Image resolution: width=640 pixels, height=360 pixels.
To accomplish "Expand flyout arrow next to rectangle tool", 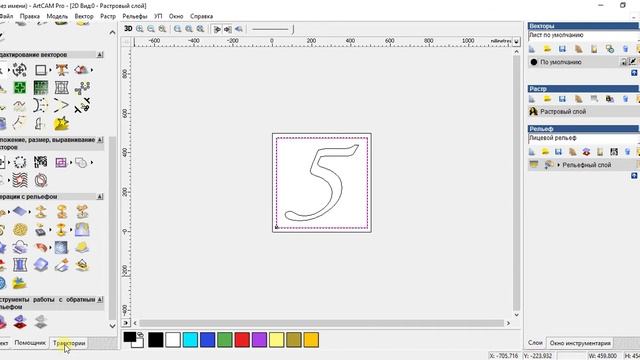I will (50, 70).
